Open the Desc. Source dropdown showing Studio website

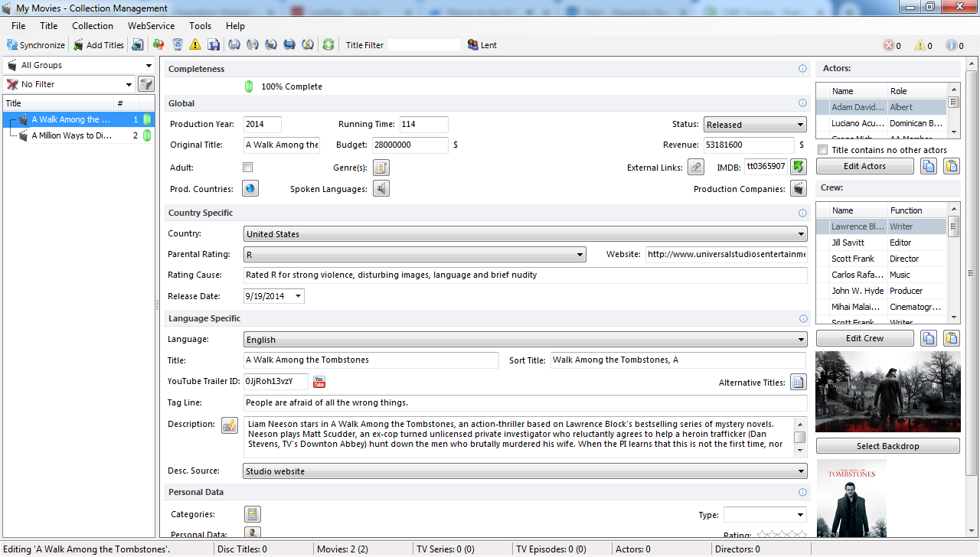click(525, 471)
